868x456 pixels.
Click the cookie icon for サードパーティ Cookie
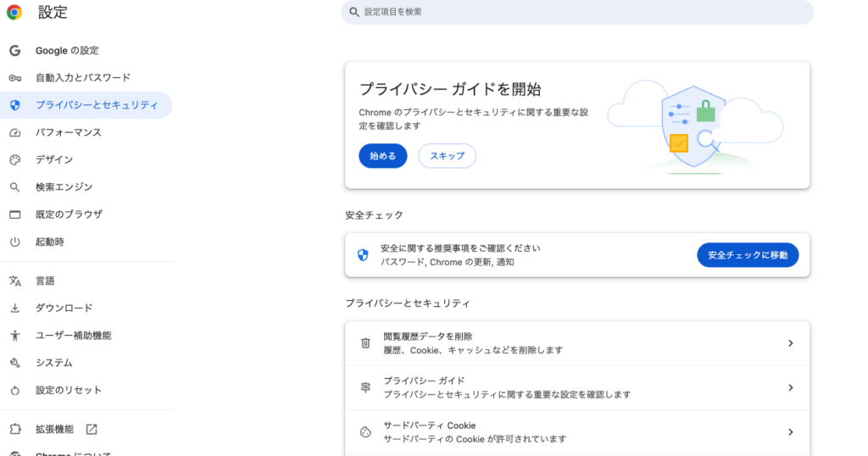click(365, 432)
